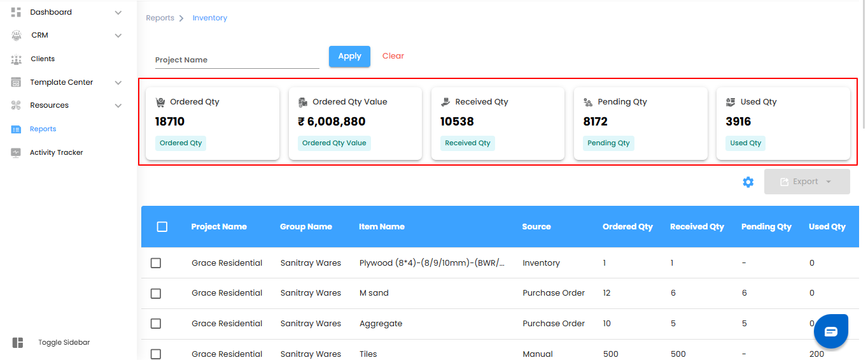
Task: Check the Plywood row checkbox
Action: (x=156, y=263)
